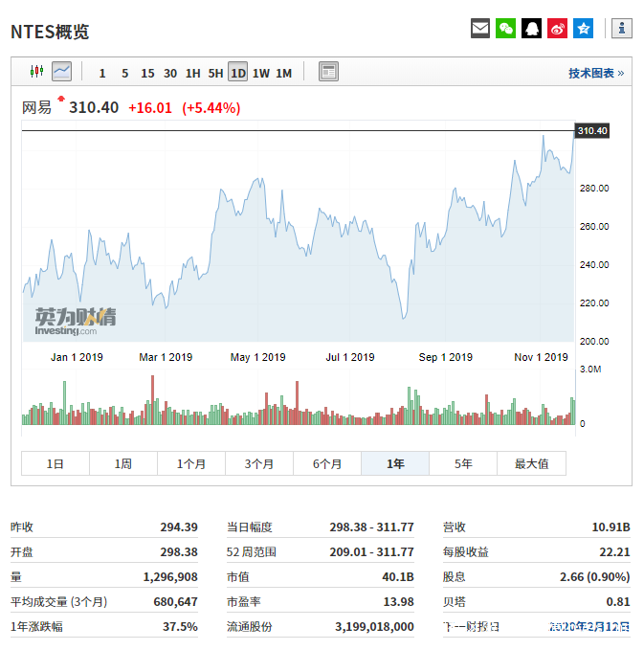Click the 昨收 value 294.39
The width and height of the screenshot is (644, 650).
point(179,527)
